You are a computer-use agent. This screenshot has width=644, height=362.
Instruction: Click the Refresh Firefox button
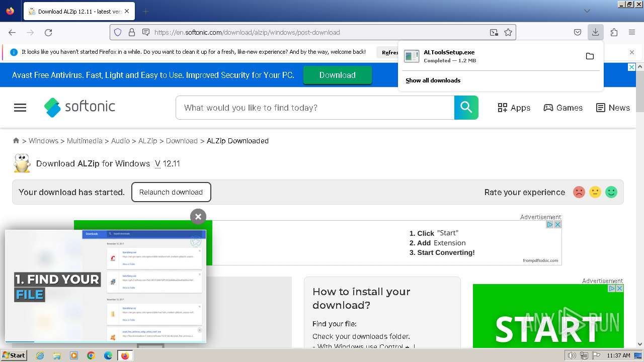(x=390, y=52)
